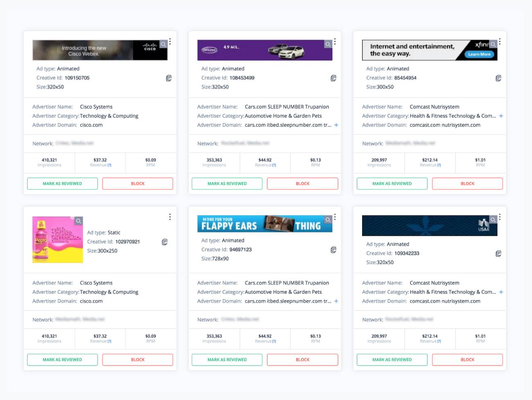The height and width of the screenshot is (400, 532).
Task: Open Revenue help on Flappy Ears card
Action: tap(274, 341)
